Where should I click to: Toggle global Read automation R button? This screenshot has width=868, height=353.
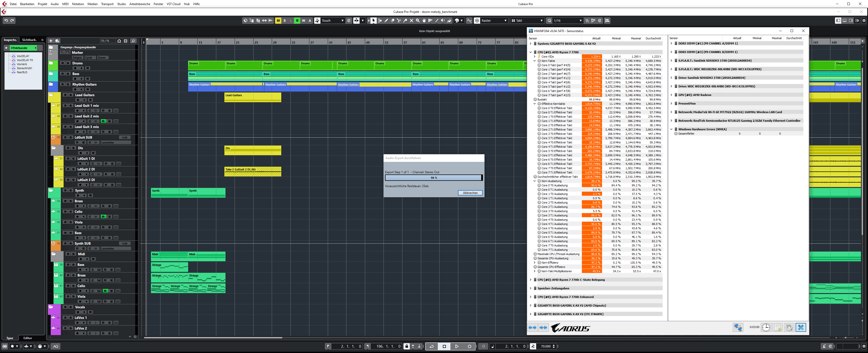[297, 20]
